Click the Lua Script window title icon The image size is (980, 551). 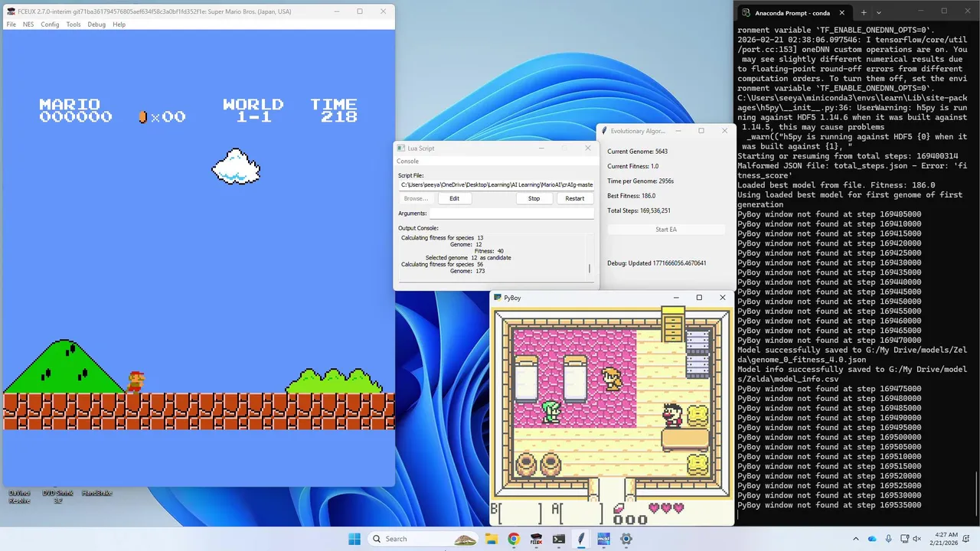point(400,148)
